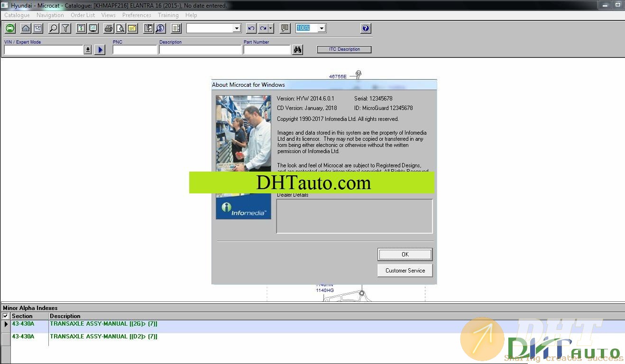Click the Description search field
The height and width of the screenshot is (364, 625).
201,50
